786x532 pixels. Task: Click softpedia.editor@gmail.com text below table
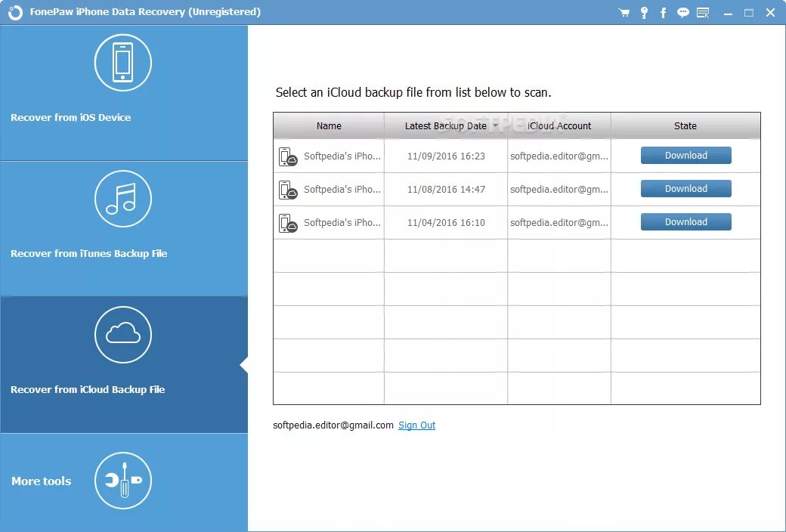coord(333,425)
